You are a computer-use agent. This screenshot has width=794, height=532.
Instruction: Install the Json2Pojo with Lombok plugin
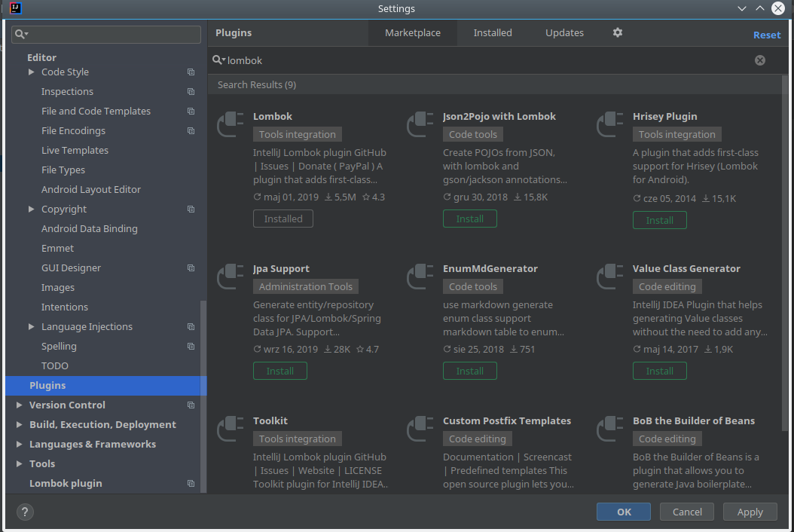pos(470,219)
